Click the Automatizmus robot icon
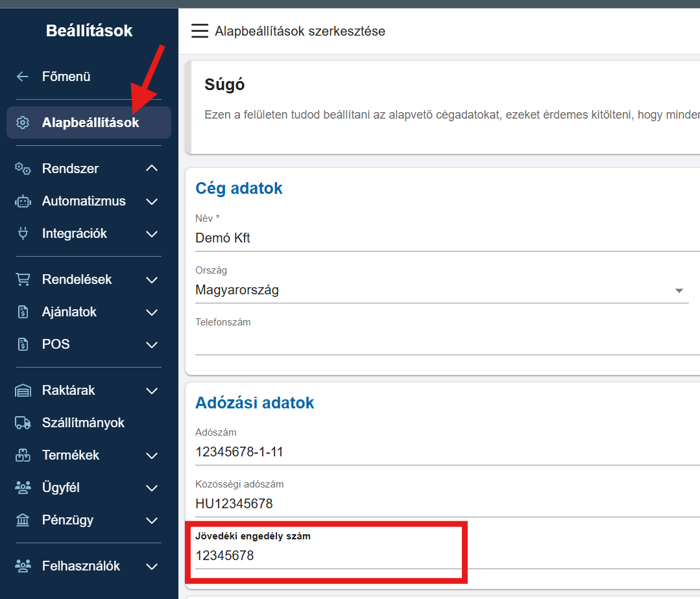The height and width of the screenshot is (599, 700). pyautogui.click(x=23, y=202)
